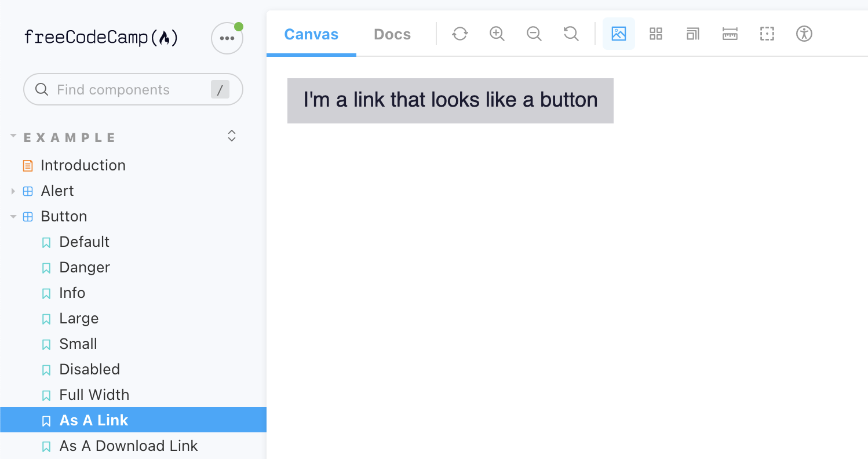Screen dimensions: 868x459
Task: Collapse the Button component group
Action: (x=13, y=216)
